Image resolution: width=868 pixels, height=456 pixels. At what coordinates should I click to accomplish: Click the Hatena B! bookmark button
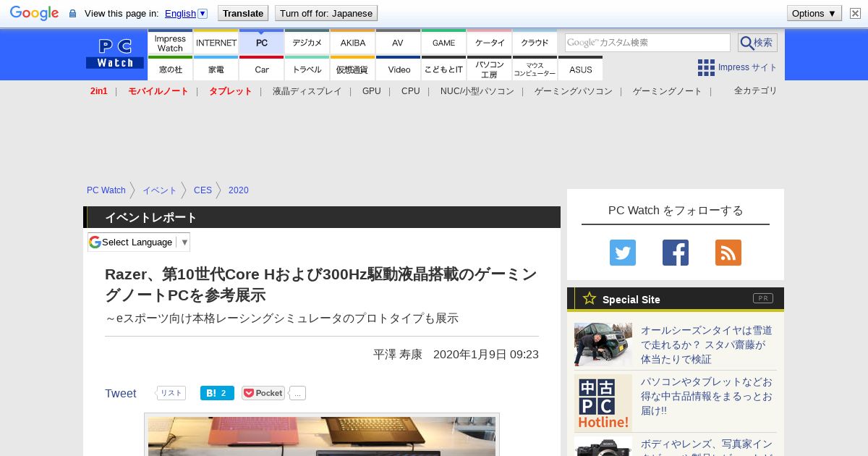(217, 393)
